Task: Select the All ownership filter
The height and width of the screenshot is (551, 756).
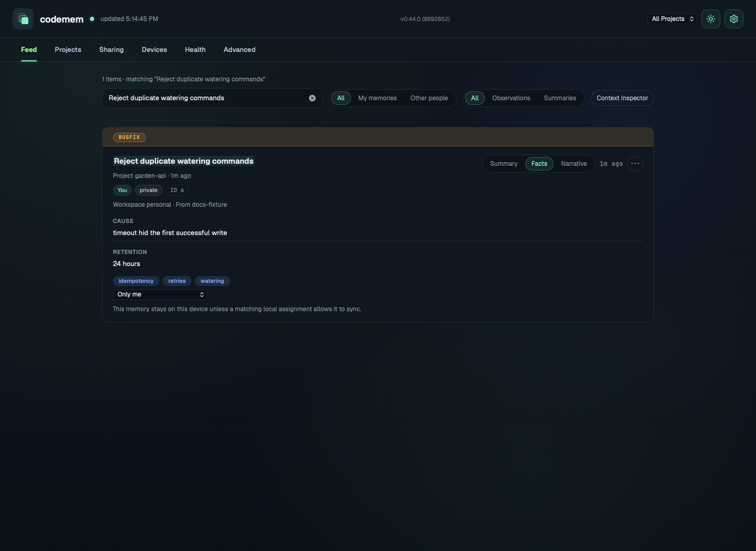Action: pos(341,98)
